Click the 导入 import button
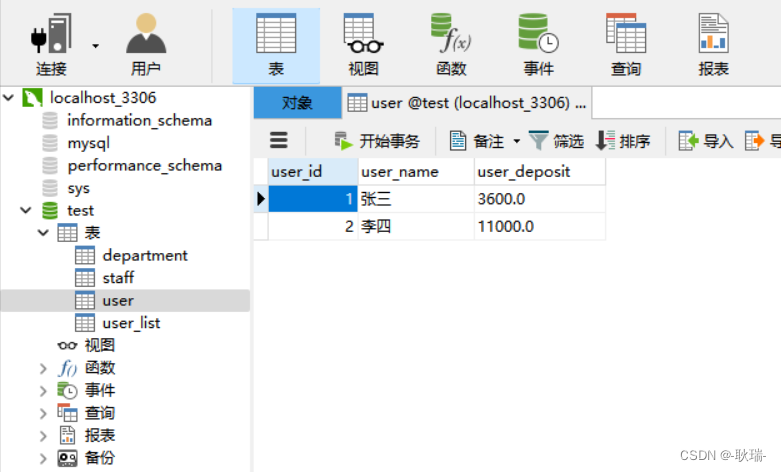The height and width of the screenshot is (472, 781). click(706, 141)
